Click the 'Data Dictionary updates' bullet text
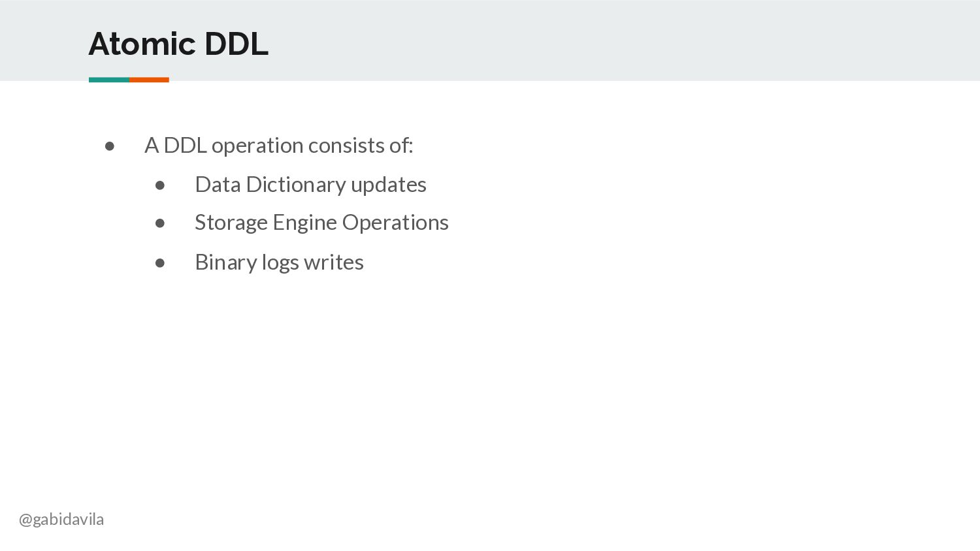Screen dimensions: 980x551 point(310,185)
